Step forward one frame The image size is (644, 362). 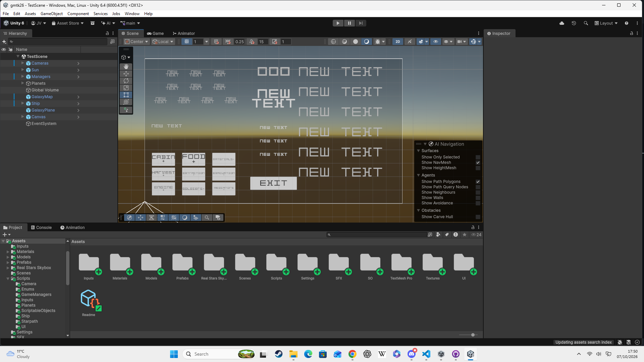pyautogui.click(x=361, y=23)
